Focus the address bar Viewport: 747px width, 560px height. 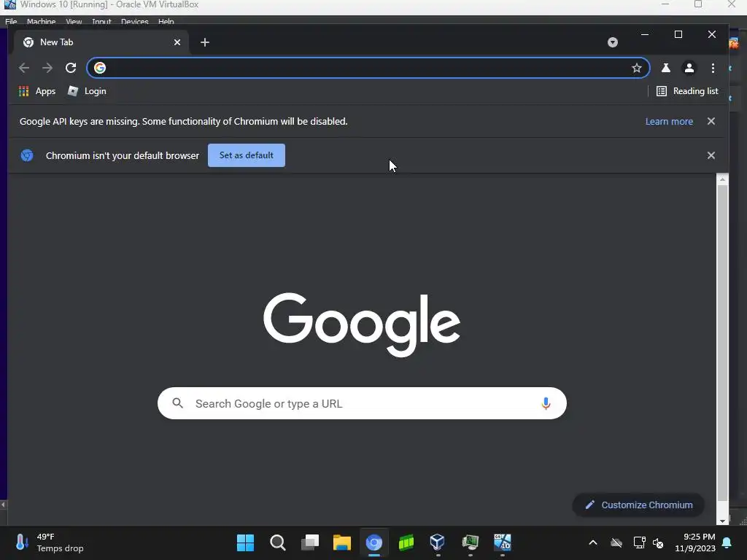coord(368,68)
